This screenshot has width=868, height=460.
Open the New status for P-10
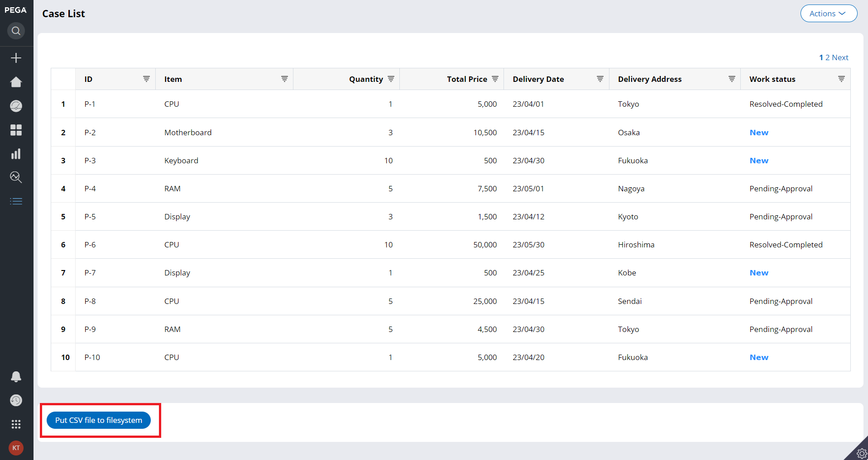pyautogui.click(x=759, y=357)
